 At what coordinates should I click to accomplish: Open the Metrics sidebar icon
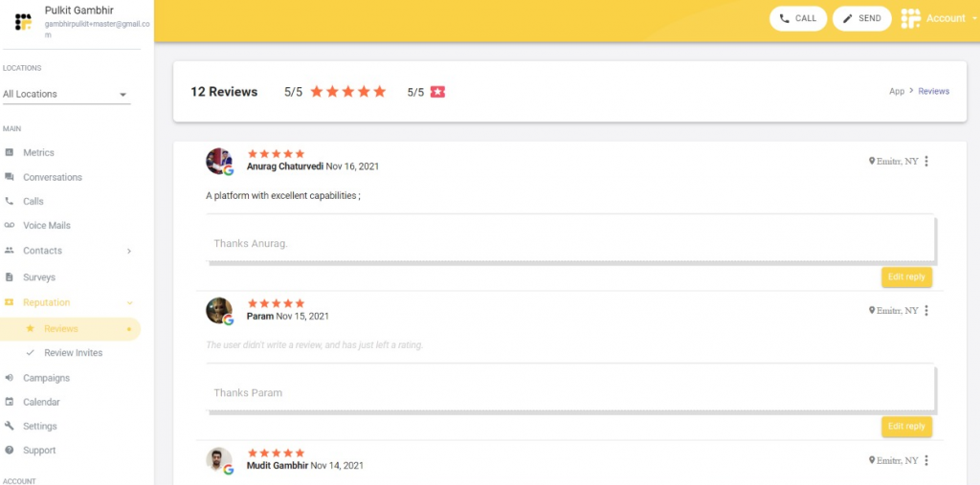pyautogui.click(x=10, y=152)
